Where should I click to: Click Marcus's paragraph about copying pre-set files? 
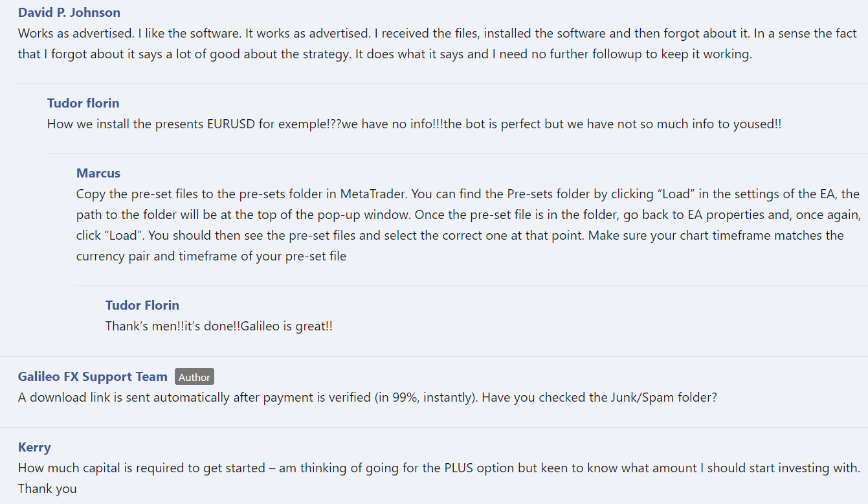pos(468,225)
